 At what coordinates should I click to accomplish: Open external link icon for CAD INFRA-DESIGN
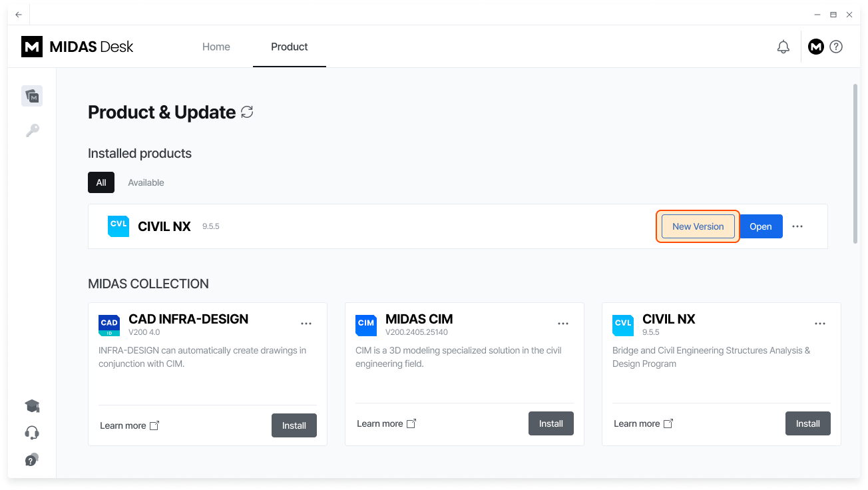pos(154,425)
